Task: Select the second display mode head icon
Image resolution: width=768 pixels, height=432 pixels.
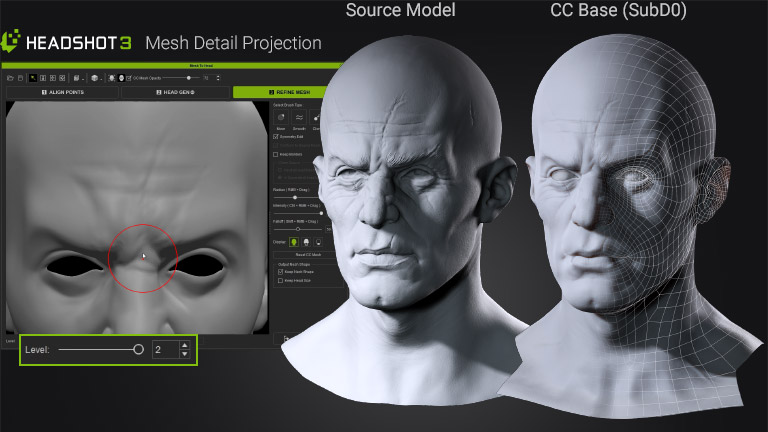Action: pos(306,242)
